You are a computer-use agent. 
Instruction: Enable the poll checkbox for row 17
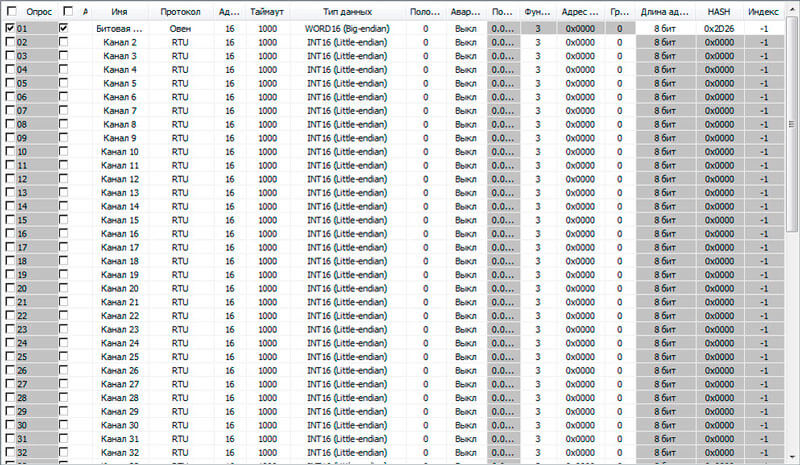(x=10, y=248)
